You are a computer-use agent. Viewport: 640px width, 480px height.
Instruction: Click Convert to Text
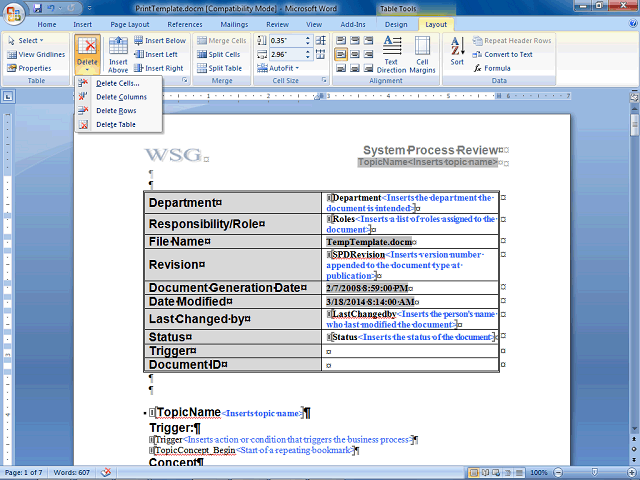click(x=502, y=54)
